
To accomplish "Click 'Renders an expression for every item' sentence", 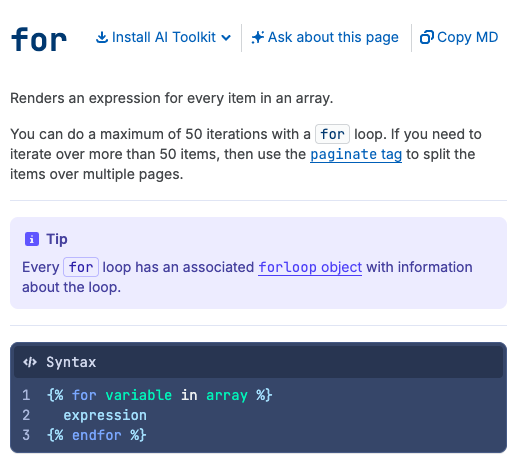I will pos(172,98).
